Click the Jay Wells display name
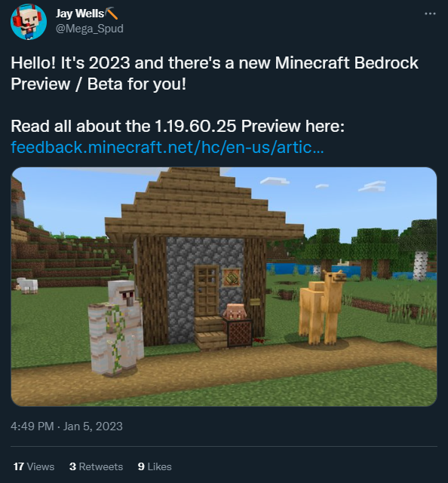 tap(80, 14)
